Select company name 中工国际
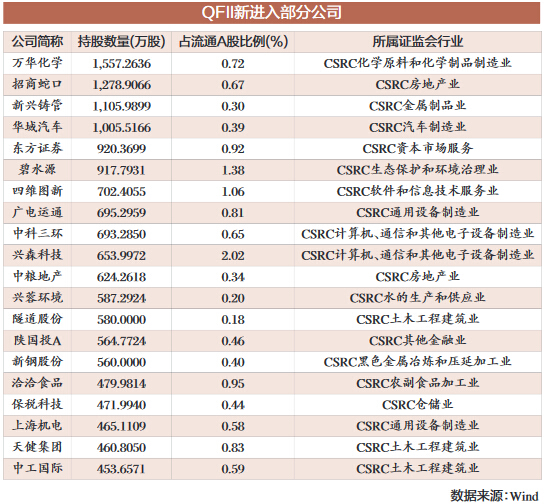 click(37, 468)
